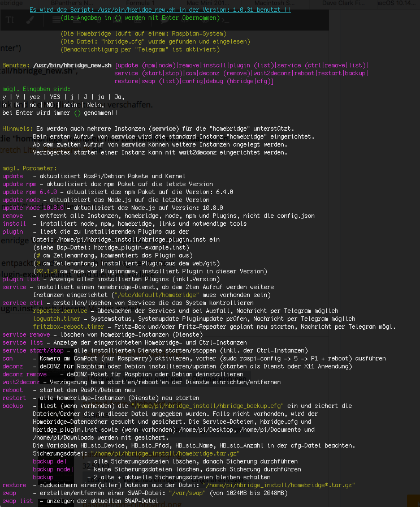
Task: Click the faint text tool icon
Action: pyautogui.click(x=10, y=19)
